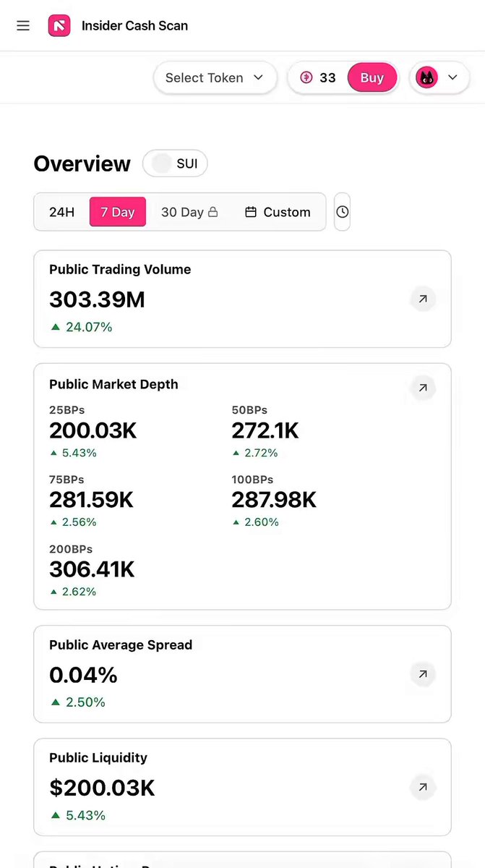Select the locked 30 Day range
Viewport: 485px width, 868px height.
189,212
